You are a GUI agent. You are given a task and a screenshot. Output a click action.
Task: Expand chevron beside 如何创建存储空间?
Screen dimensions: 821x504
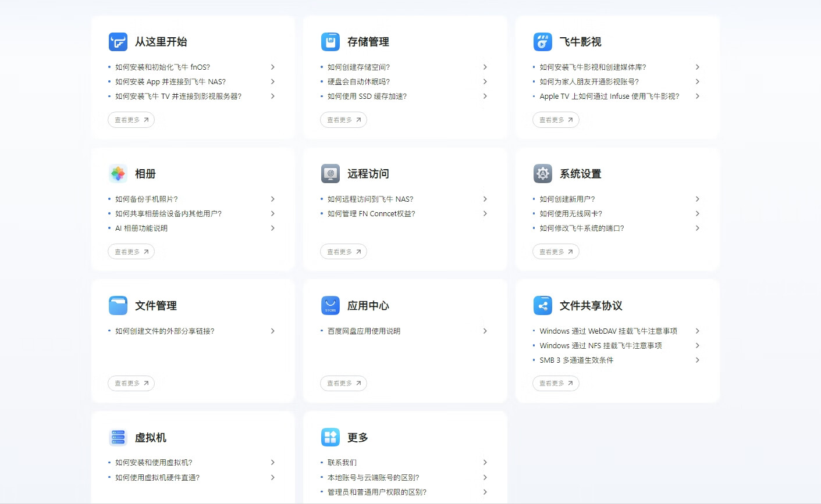485,67
